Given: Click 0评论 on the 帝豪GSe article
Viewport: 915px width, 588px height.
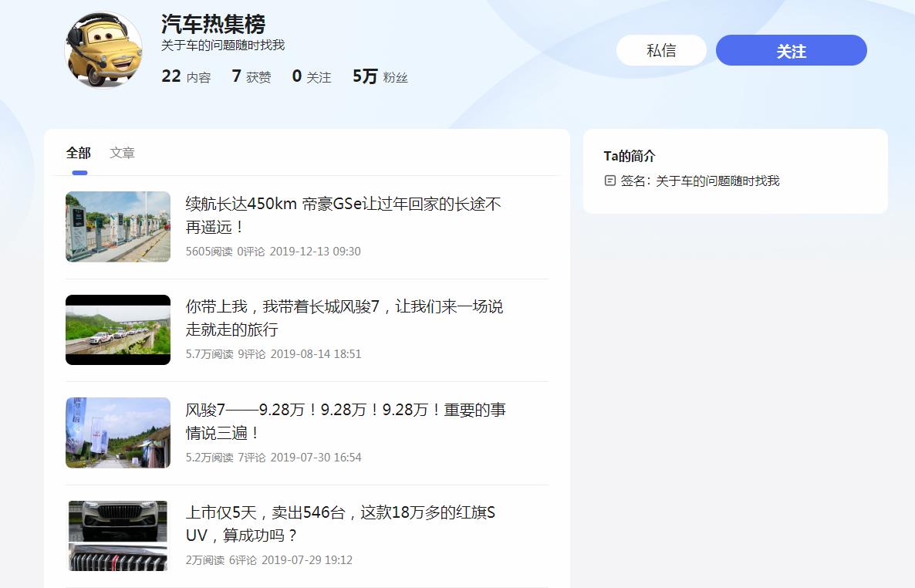Looking at the screenshot, I should pyautogui.click(x=251, y=251).
